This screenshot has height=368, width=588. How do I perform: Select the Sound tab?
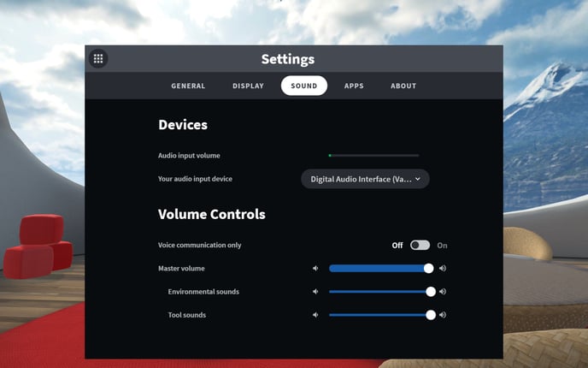(304, 86)
